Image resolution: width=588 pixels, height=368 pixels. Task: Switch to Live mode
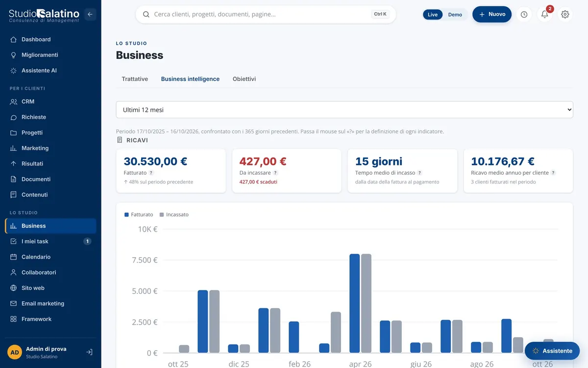click(433, 15)
